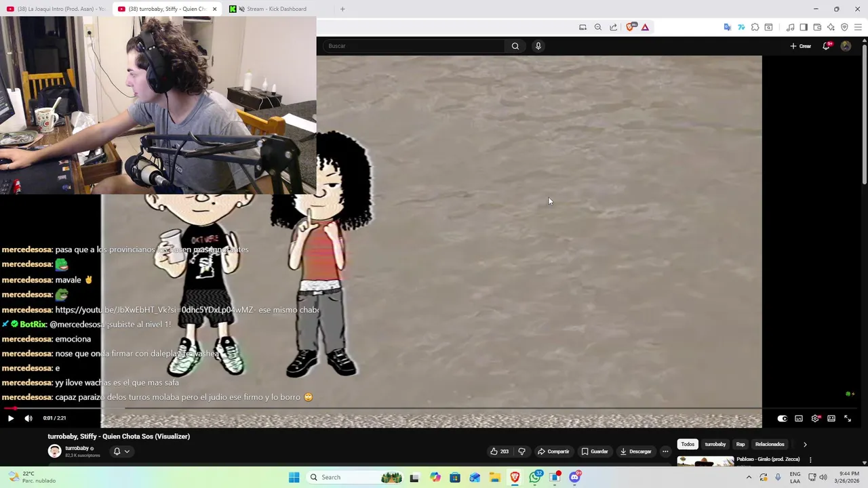Select the Rap filter chip
The image size is (868, 488).
pos(741,445)
